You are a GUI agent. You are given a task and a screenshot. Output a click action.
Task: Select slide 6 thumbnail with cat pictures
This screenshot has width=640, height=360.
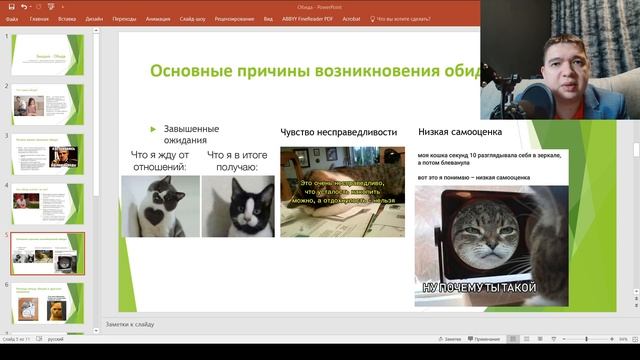(x=47, y=303)
